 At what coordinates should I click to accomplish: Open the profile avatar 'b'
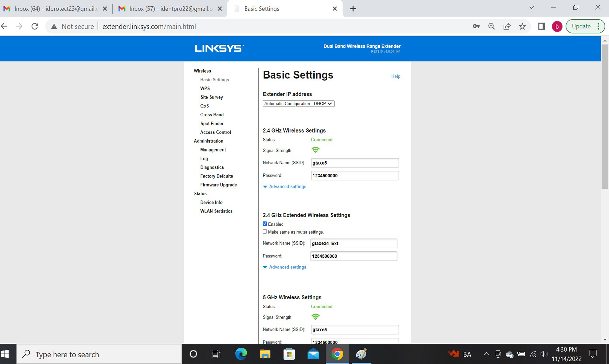point(557,27)
